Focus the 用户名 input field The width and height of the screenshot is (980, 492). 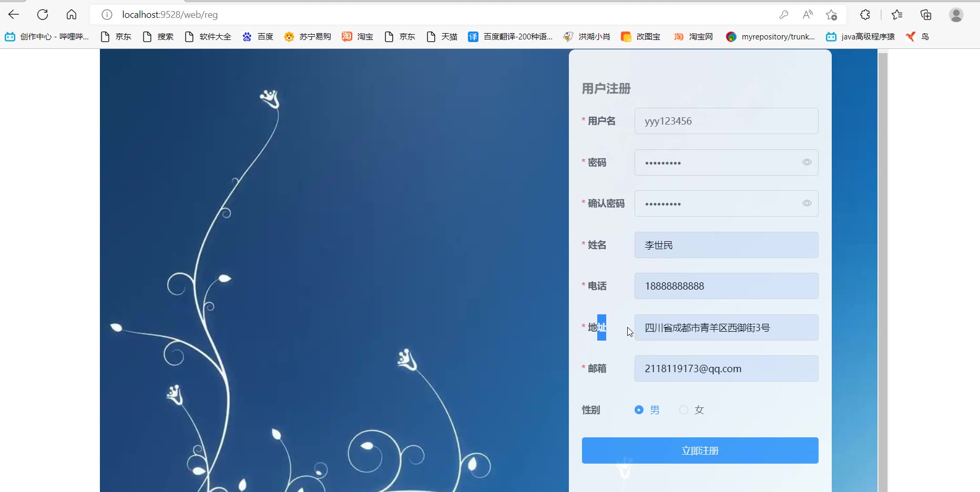pyautogui.click(x=726, y=121)
